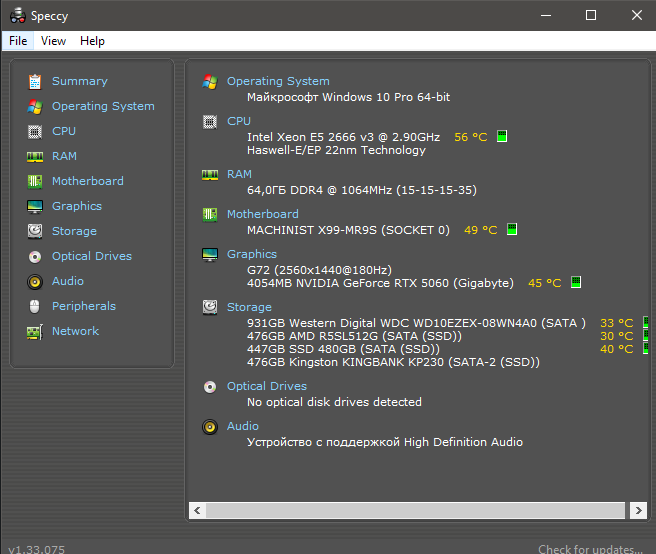Screen dimensions: 656x554
Task: Open the Operating System heading link
Action: (278, 81)
